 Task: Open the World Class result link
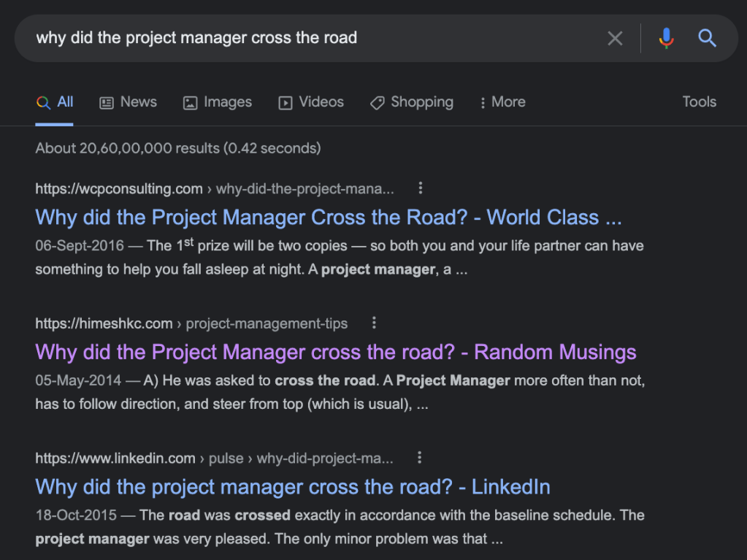[329, 218]
